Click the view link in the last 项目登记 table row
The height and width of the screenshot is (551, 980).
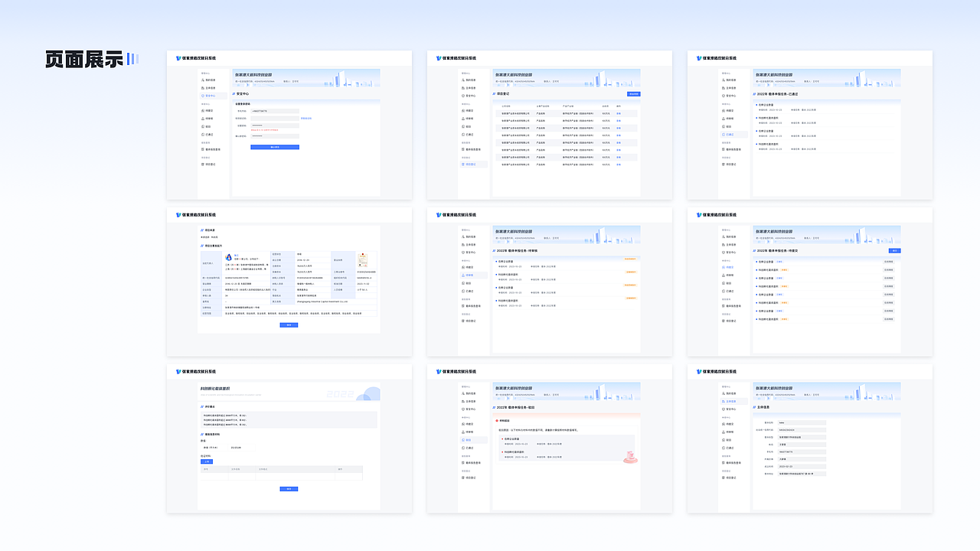point(619,165)
